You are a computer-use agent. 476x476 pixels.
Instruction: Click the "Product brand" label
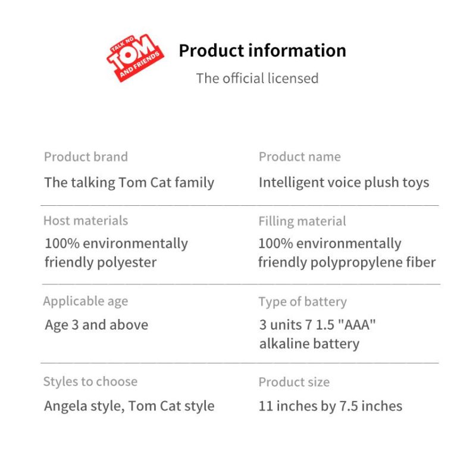coord(86,157)
